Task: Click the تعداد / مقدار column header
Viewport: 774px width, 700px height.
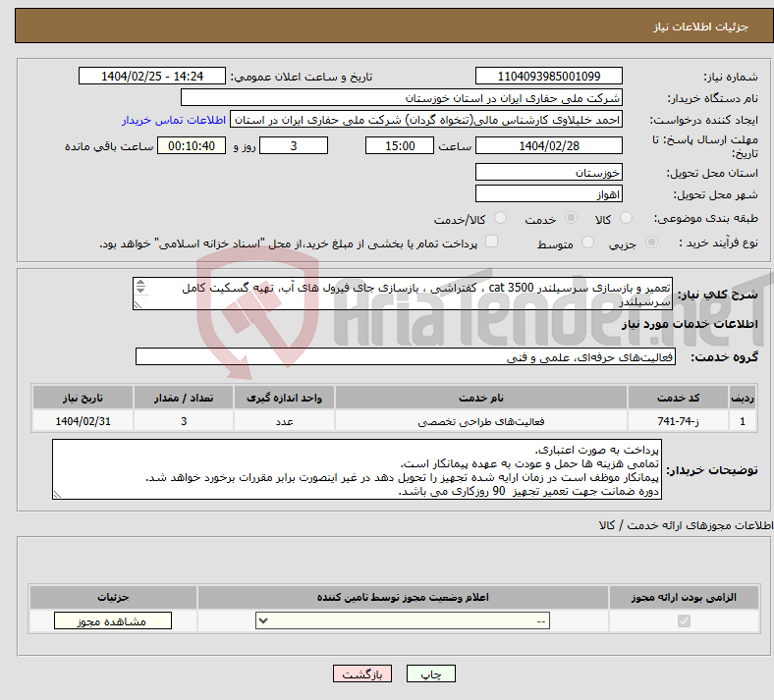Action: click(x=184, y=398)
